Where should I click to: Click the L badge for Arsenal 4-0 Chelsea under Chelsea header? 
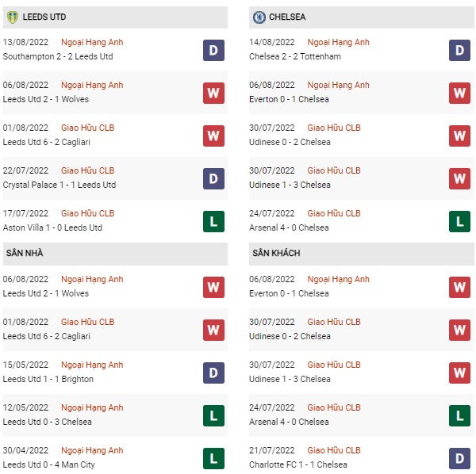[x=459, y=221]
